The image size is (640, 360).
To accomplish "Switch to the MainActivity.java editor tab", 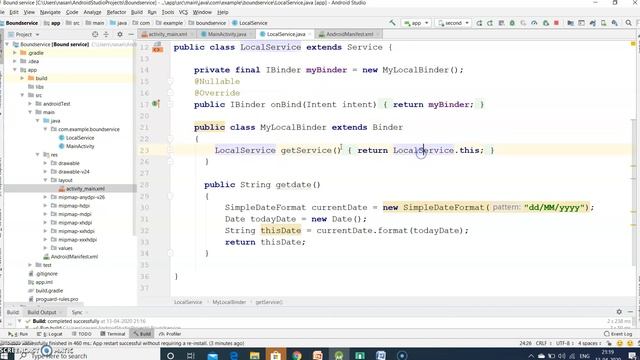I will click(227, 34).
